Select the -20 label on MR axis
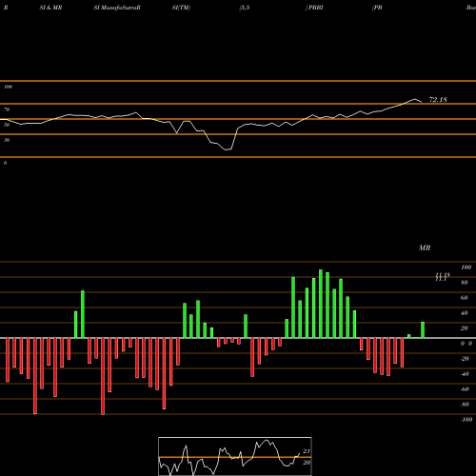The width and height of the screenshot is (476, 476). [465, 359]
